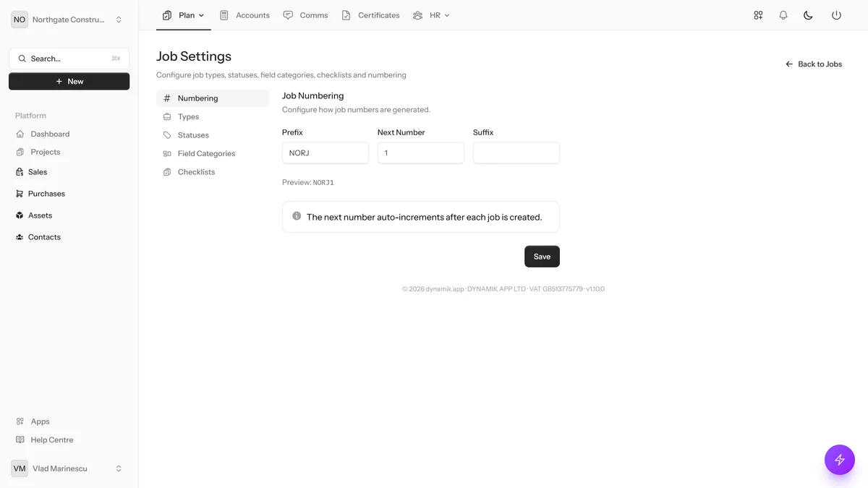Image resolution: width=868 pixels, height=488 pixels.
Task: Click the Contacts people icon
Action: click(20, 237)
